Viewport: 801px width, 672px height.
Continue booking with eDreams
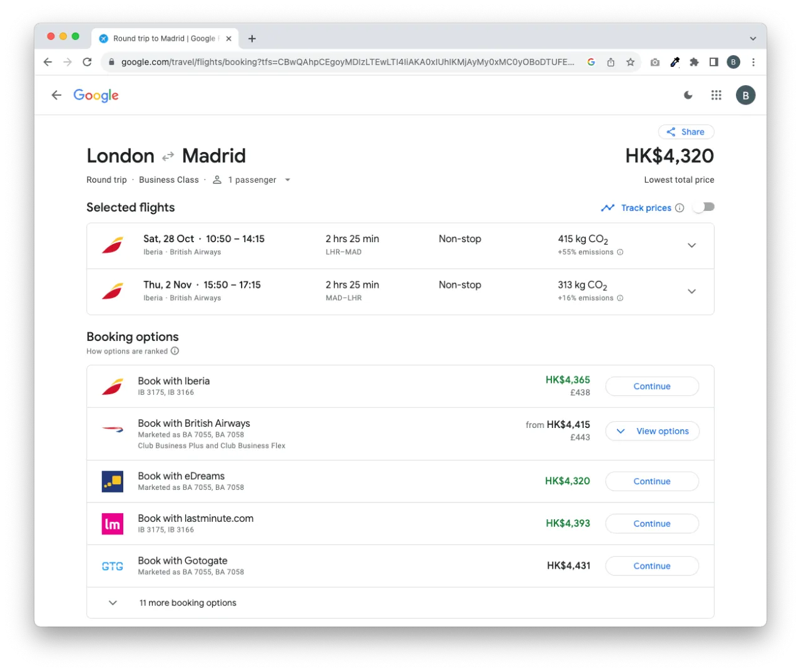pos(652,481)
